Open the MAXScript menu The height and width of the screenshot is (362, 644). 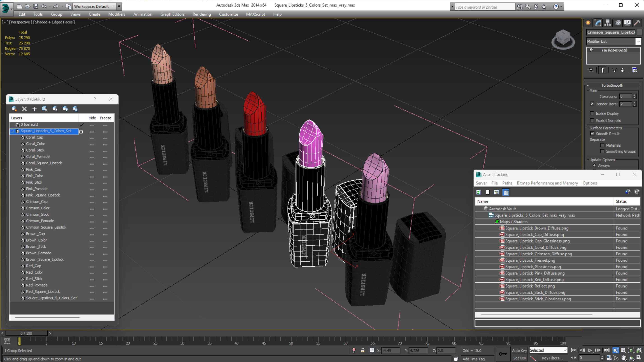[256, 14]
